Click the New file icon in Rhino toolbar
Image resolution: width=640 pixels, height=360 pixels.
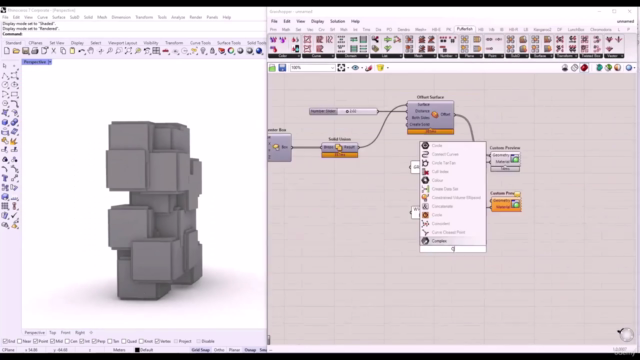(x=7, y=51)
